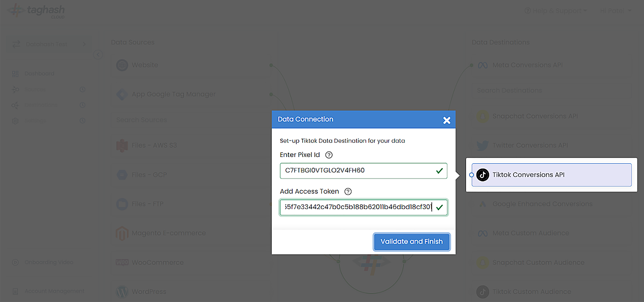Click the Woo logo icon
Image resolution: width=644 pixels, height=302 pixels.
(122, 262)
